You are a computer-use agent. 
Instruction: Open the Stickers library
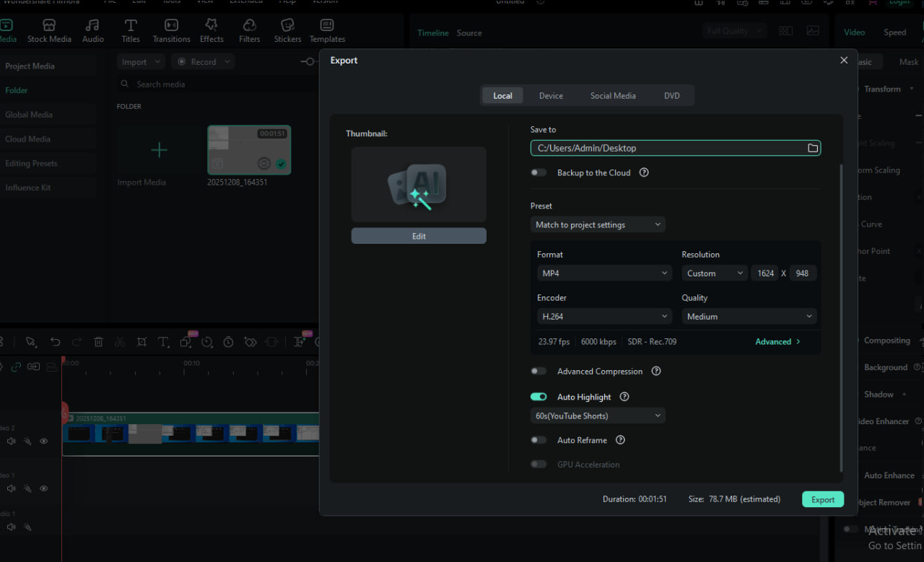coord(287,31)
